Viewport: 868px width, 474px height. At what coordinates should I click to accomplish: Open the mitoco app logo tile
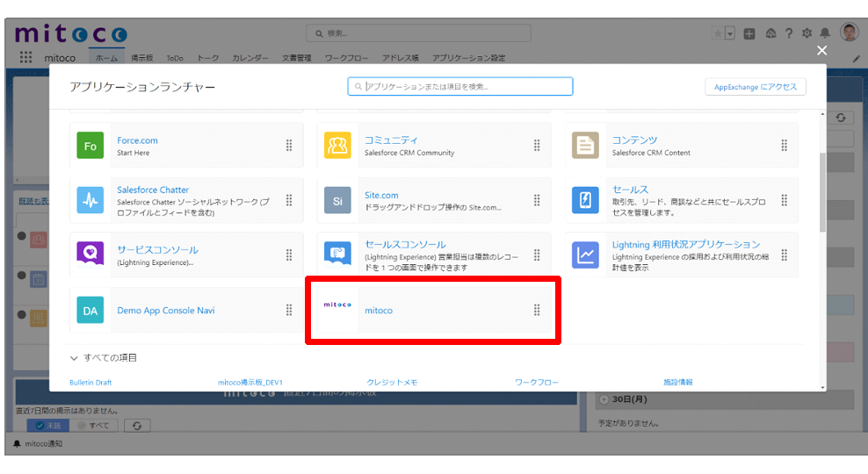click(337, 305)
